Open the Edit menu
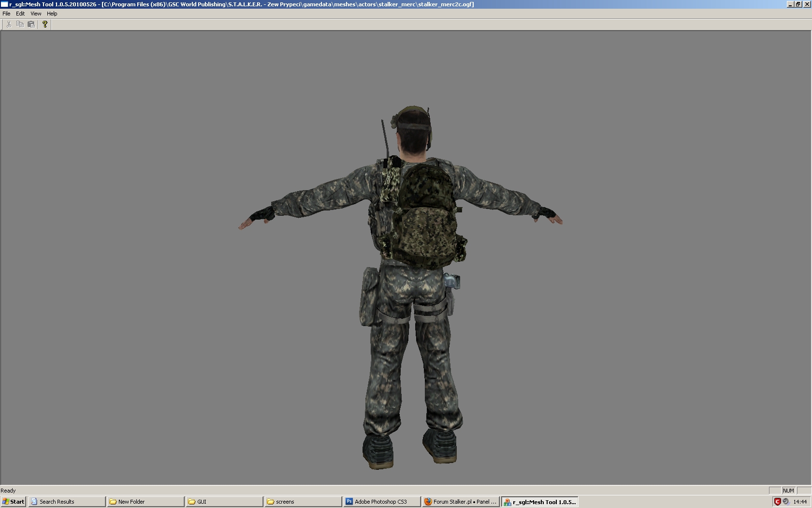812x508 pixels. tap(20, 14)
